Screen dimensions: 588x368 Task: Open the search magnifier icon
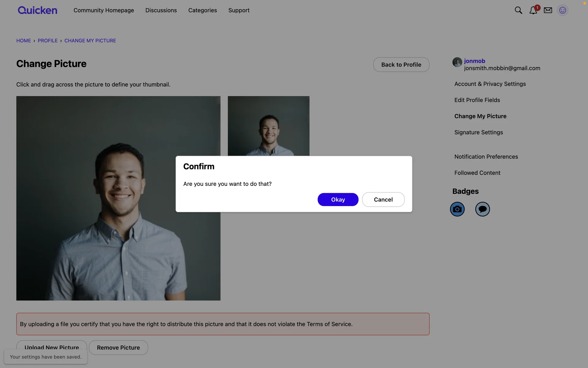518,10
